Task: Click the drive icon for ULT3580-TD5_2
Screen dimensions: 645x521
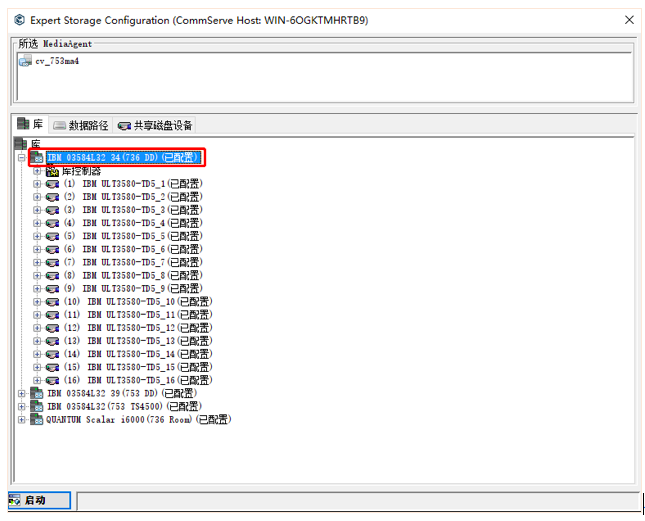Action: [x=52, y=197]
